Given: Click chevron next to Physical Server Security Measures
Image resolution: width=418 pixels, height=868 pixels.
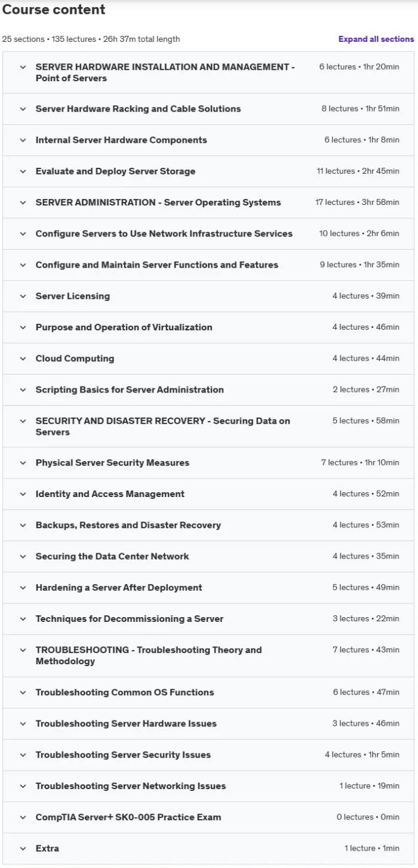Looking at the screenshot, I should point(23,463).
